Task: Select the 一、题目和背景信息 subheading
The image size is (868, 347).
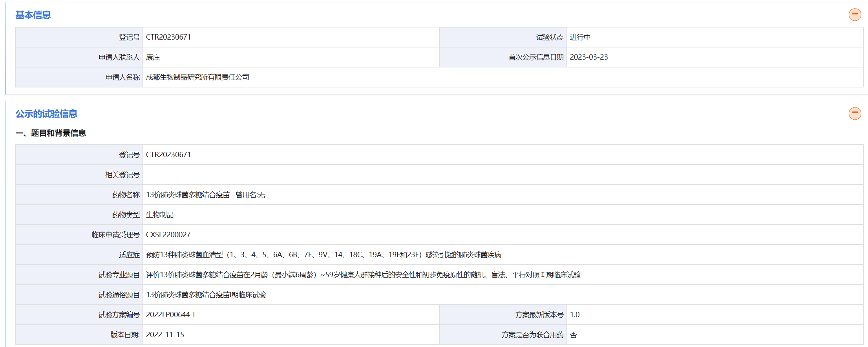Action: [51, 133]
